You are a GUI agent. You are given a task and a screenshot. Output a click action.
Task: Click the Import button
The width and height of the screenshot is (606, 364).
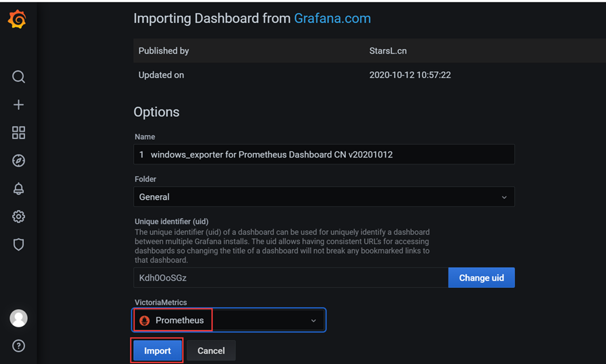click(158, 350)
